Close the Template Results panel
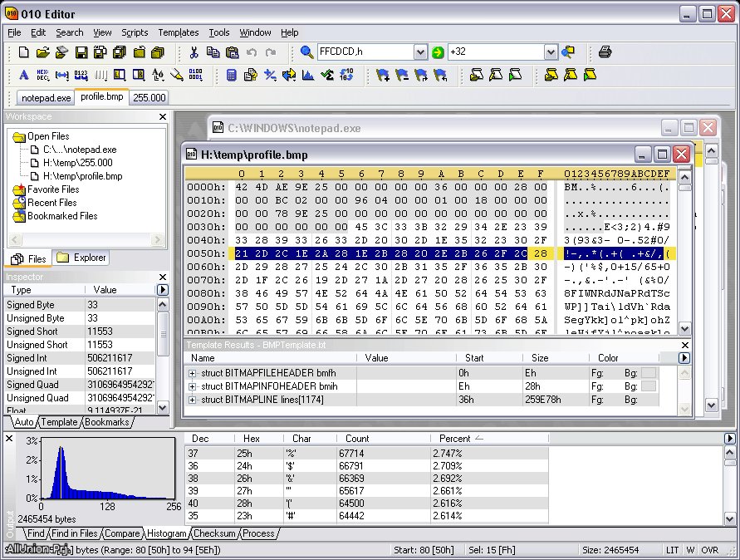This screenshot has width=740, height=560. tap(685, 345)
